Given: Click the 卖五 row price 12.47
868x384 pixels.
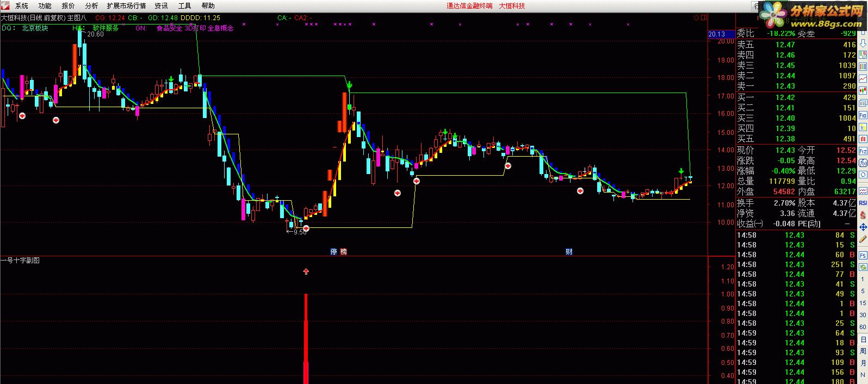Looking at the screenshot, I should coord(785,45).
